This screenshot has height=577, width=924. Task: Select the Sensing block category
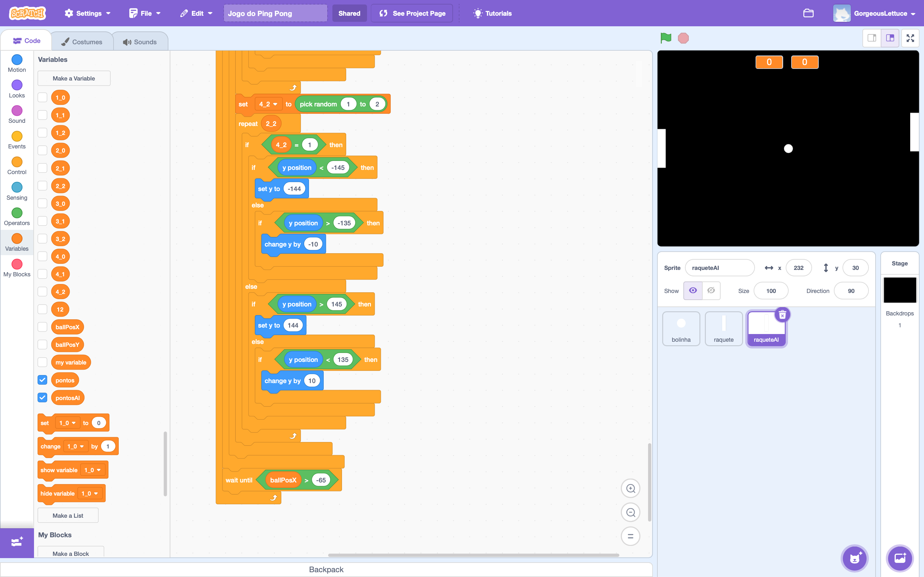pyautogui.click(x=16, y=190)
